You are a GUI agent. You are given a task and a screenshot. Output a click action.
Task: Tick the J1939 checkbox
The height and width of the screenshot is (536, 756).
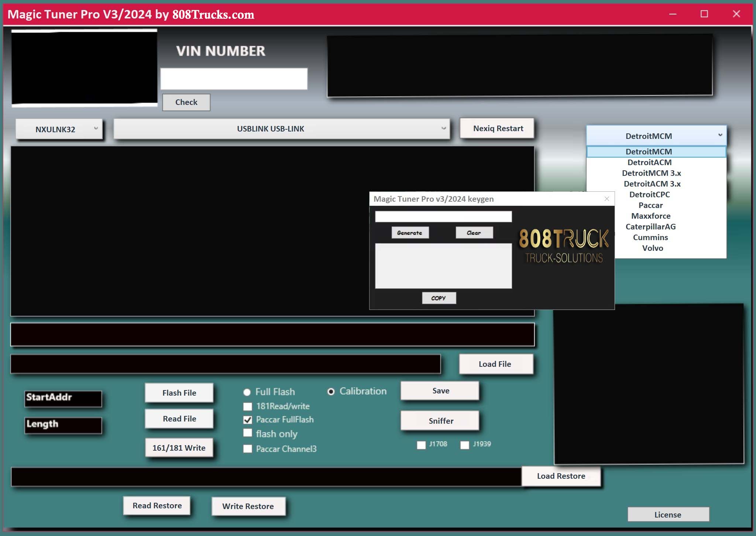pyautogui.click(x=465, y=445)
